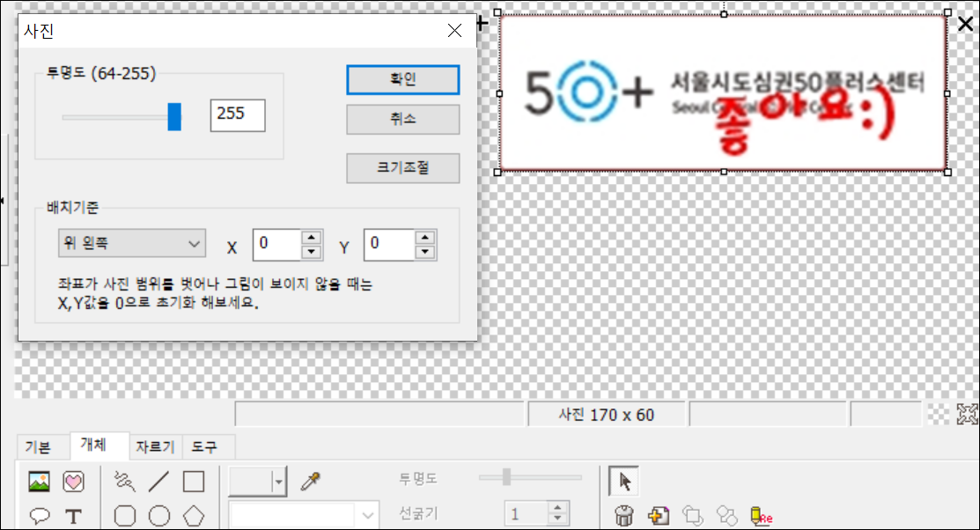Cancel with the 취소 button
The width and height of the screenshot is (980, 530).
click(x=403, y=119)
